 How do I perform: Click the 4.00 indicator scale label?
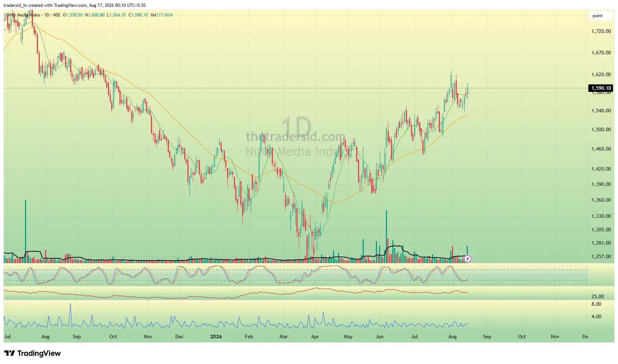coord(596,316)
